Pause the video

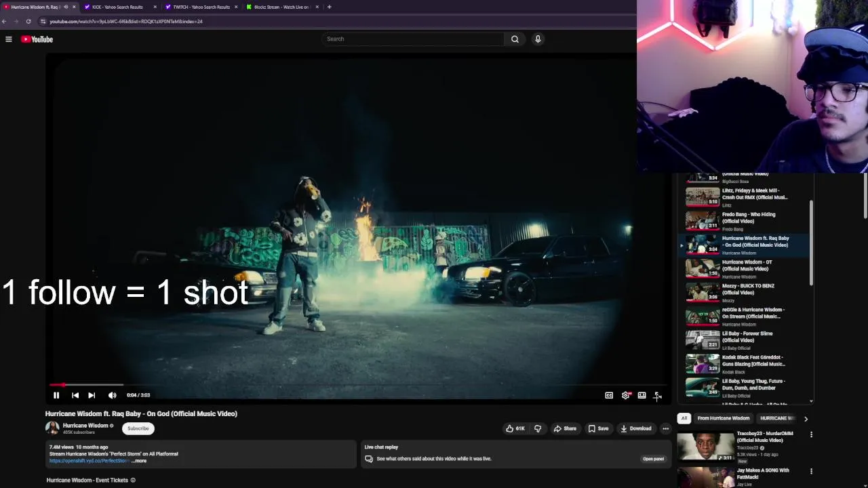[x=56, y=395]
